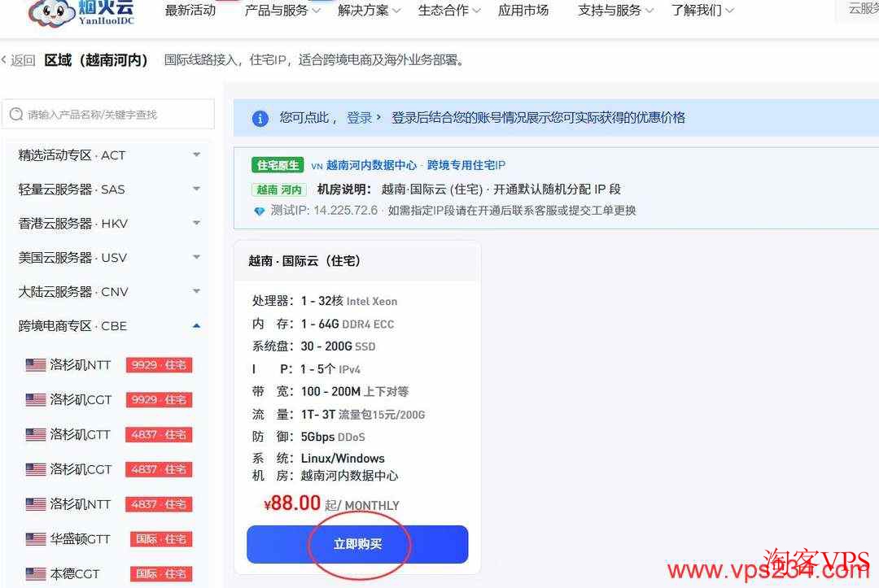Click 处理器 1 - 32核 spec line

pos(325,301)
